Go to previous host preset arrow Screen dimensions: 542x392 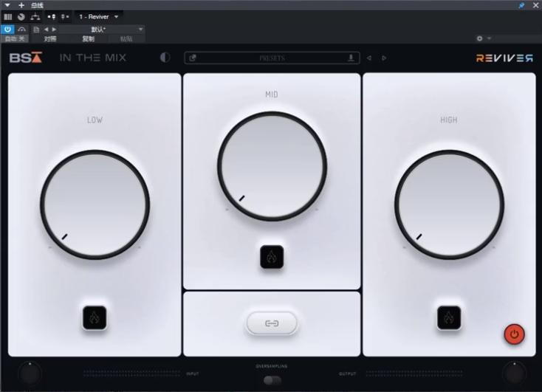coord(47,30)
